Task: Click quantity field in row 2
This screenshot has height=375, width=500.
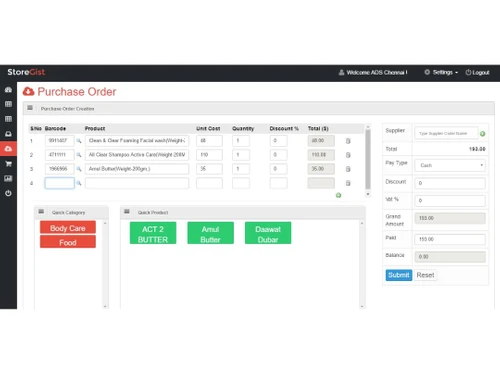Action: (x=241, y=155)
